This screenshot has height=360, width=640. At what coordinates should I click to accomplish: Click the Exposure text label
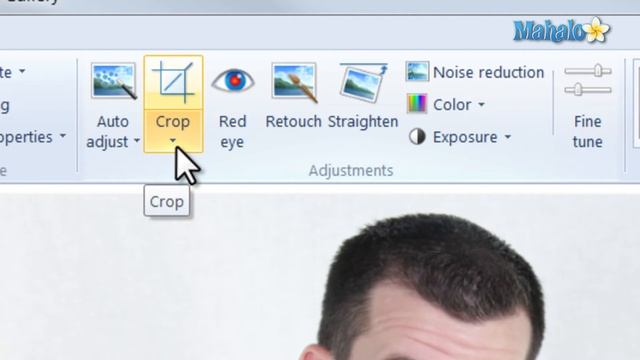465,138
